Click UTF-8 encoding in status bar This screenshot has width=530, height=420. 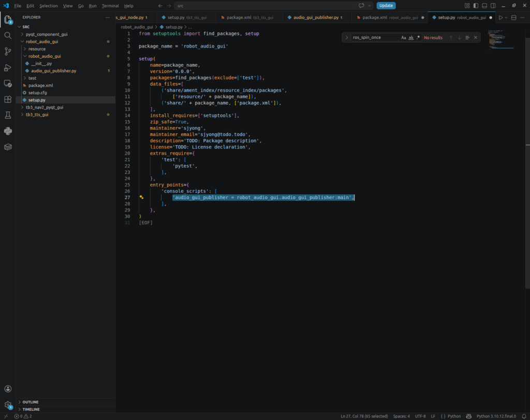[420, 416]
